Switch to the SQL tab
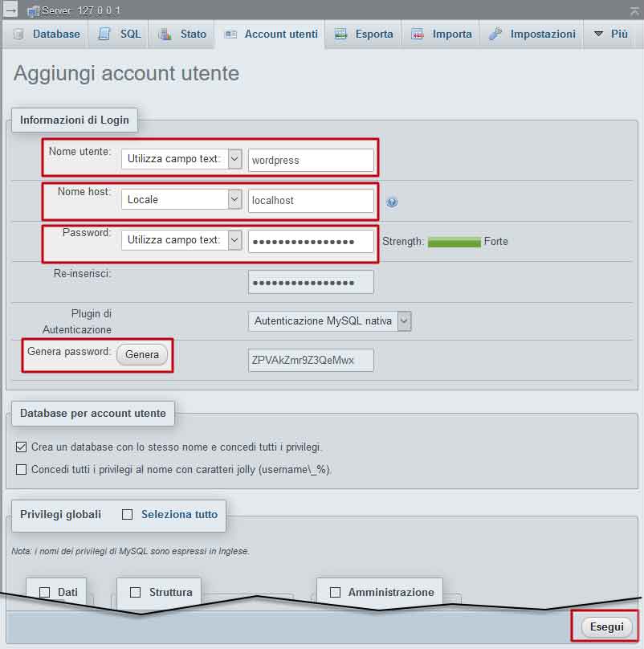The width and height of the screenshot is (644, 649). click(119, 34)
